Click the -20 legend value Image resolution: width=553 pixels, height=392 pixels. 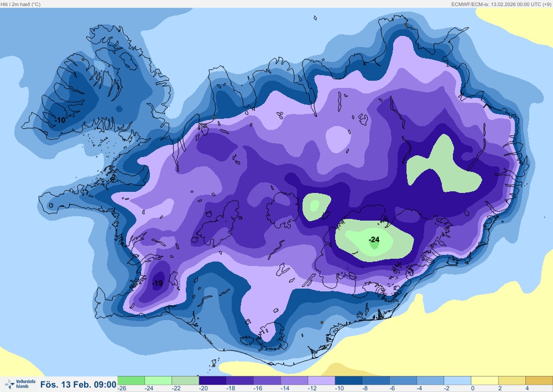click(203, 388)
